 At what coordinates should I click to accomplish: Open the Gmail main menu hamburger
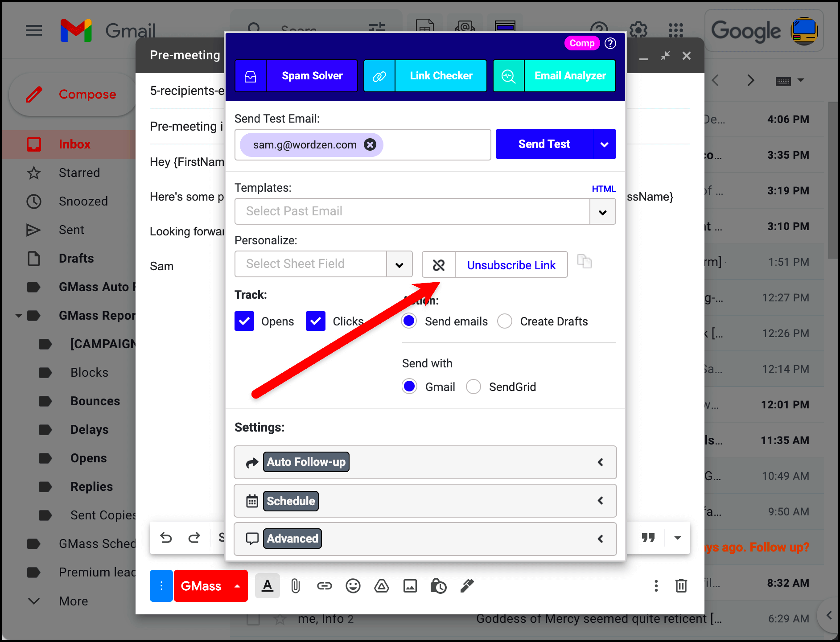34,30
